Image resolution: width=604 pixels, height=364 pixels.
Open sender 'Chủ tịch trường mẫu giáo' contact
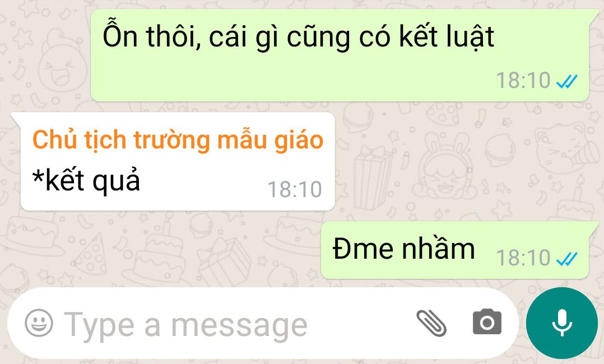pyautogui.click(x=178, y=139)
